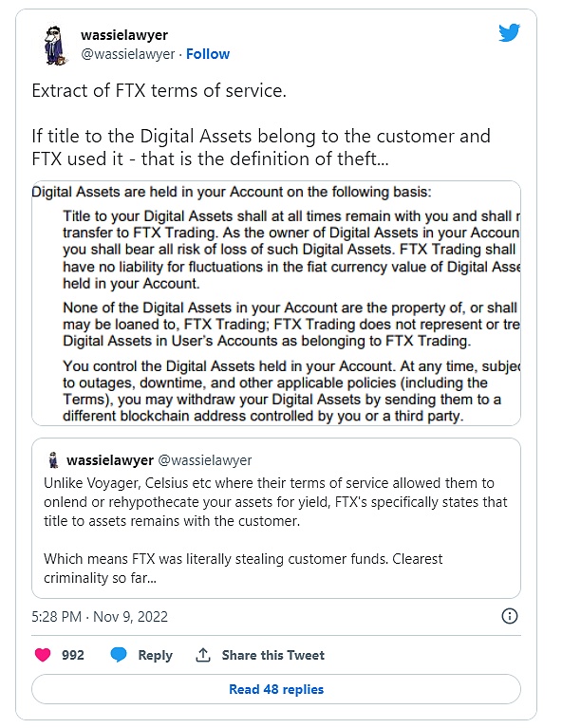Click the @wassielawyer handle in header
Image resolution: width=562 pixels, height=728 pixels.
[x=128, y=54]
